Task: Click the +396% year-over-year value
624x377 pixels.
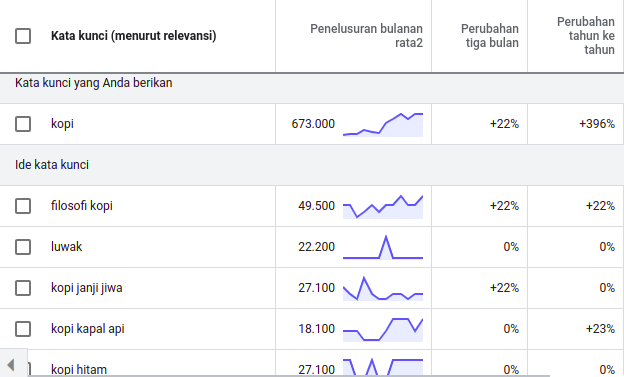Action: (x=597, y=124)
